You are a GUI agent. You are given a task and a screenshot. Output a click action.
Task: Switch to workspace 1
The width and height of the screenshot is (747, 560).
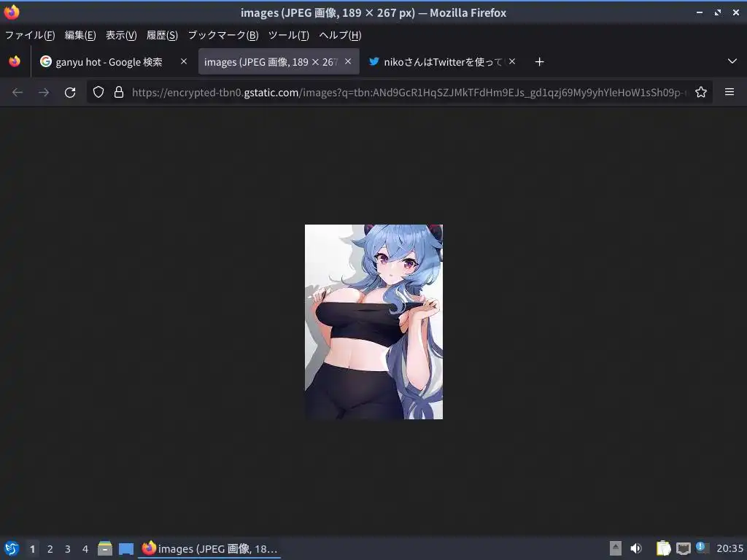[x=32, y=549]
